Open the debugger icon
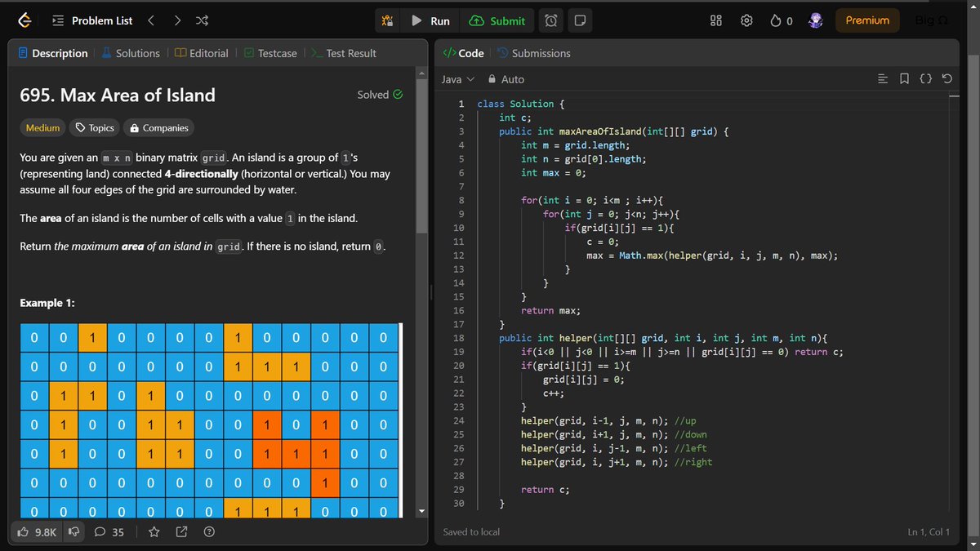This screenshot has height=551, width=980. tap(388, 21)
